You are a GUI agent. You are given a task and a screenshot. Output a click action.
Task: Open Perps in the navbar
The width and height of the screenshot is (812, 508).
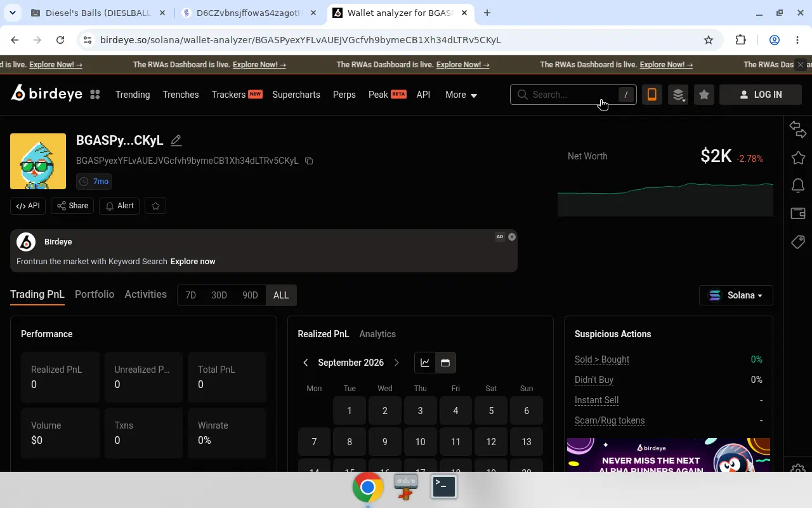[x=344, y=95]
